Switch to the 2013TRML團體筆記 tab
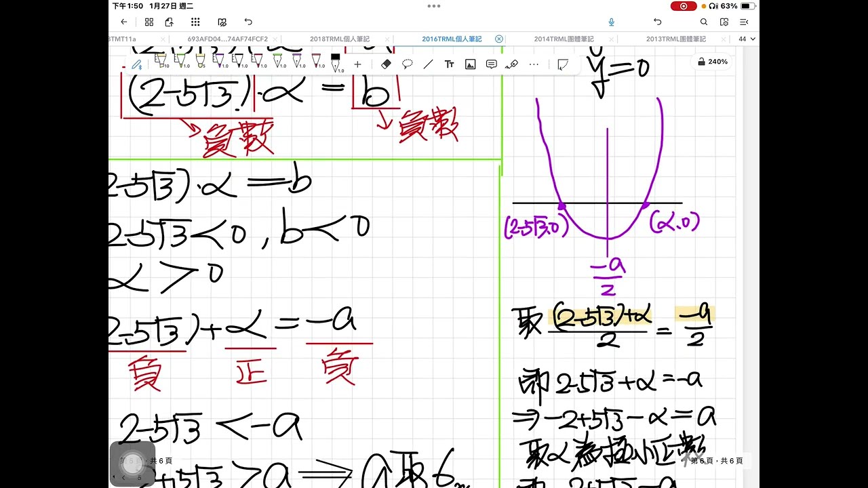 676,39
